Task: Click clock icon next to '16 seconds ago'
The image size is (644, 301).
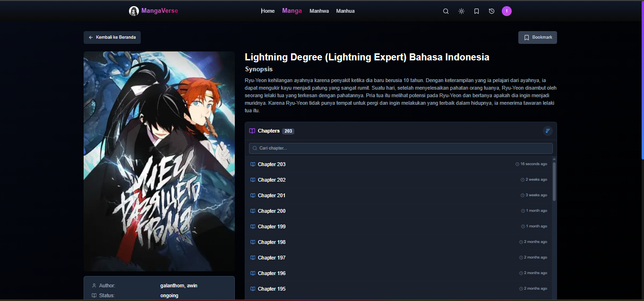Action: click(x=517, y=164)
